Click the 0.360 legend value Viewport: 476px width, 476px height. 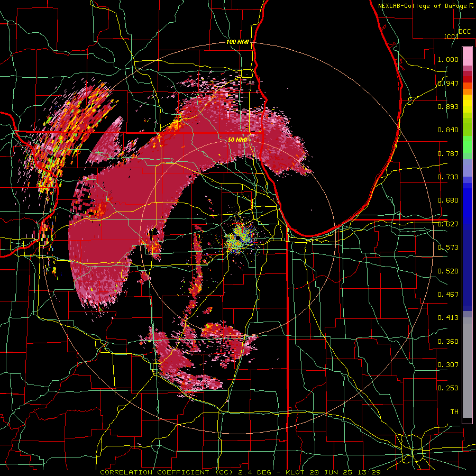click(x=448, y=342)
